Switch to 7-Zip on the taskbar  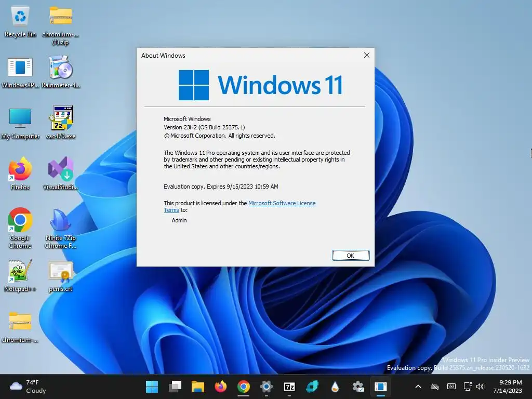(289, 387)
